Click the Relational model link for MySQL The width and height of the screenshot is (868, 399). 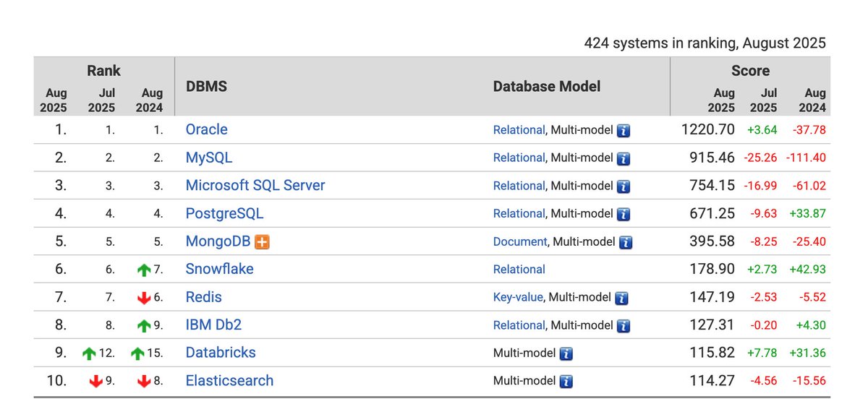pos(519,158)
